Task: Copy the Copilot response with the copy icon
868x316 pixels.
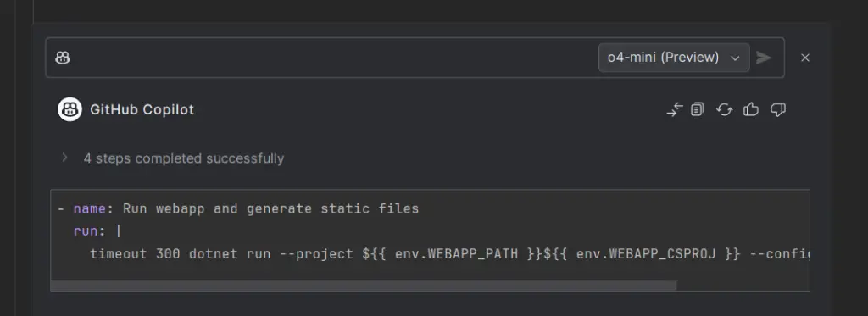Action: point(698,109)
